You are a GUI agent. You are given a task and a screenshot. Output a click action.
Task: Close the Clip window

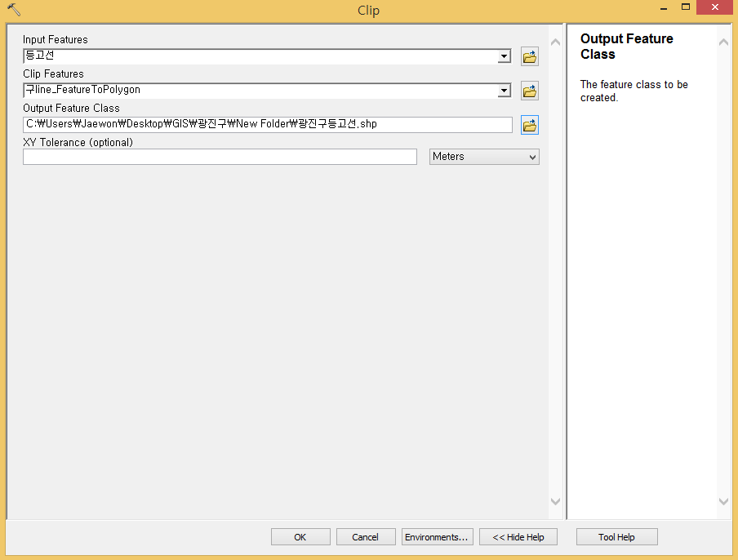[714, 7]
